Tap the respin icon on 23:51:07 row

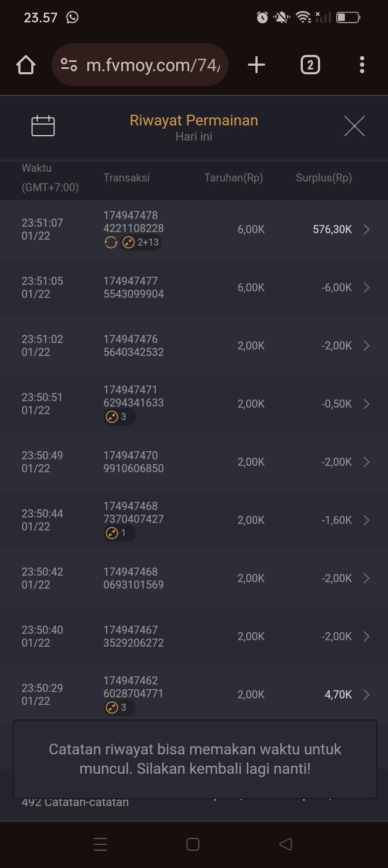pos(110,243)
